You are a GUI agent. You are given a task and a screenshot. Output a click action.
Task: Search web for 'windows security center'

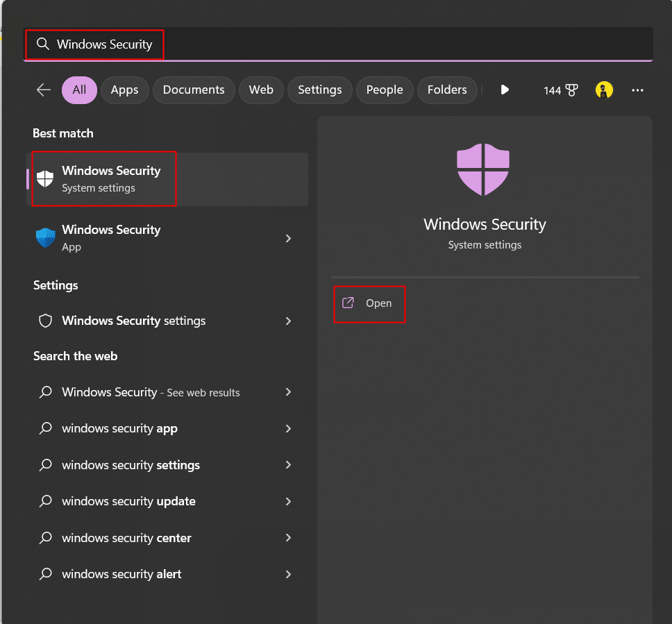tap(167, 538)
